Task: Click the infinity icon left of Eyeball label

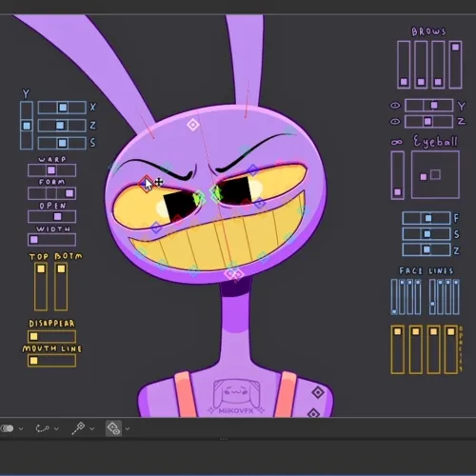Action: coord(397,142)
